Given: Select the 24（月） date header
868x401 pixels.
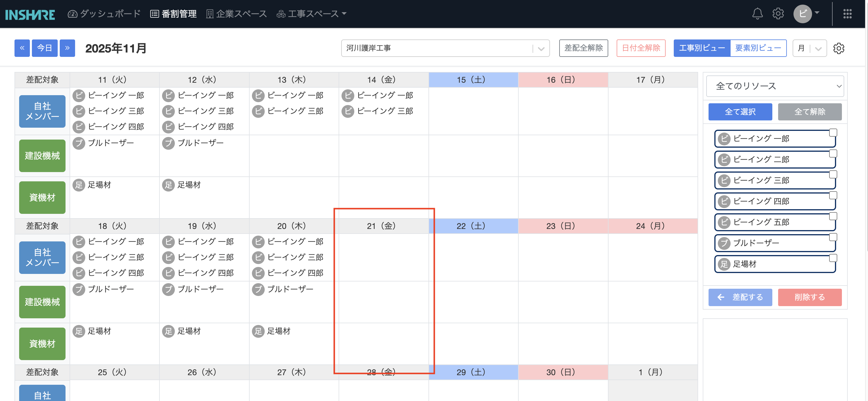Looking at the screenshot, I should click(653, 226).
